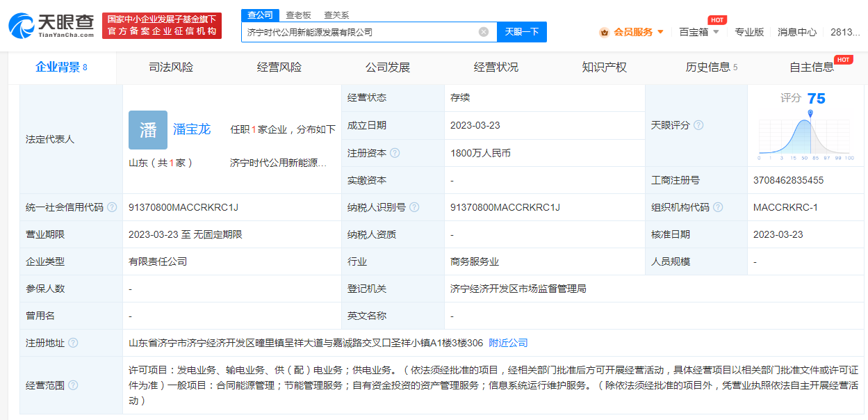The image size is (868, 420).
Task: Open help icon next to 纳税人识别号
Action: tap(414, 207)
